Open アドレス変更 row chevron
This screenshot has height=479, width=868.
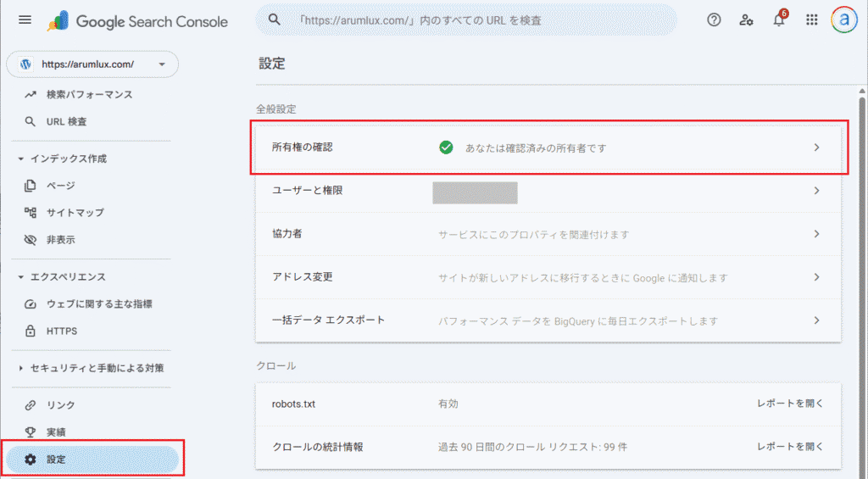[816, 277]
